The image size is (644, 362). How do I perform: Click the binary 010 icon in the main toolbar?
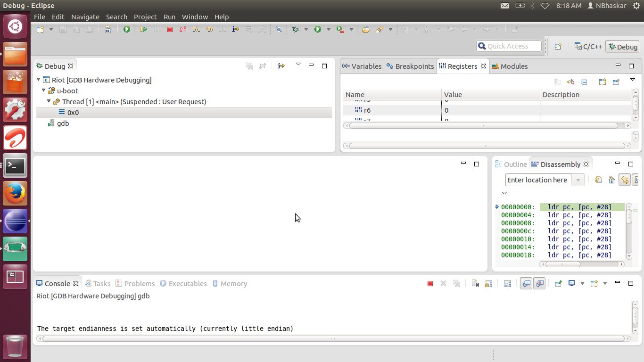click(x=108, y=29)
